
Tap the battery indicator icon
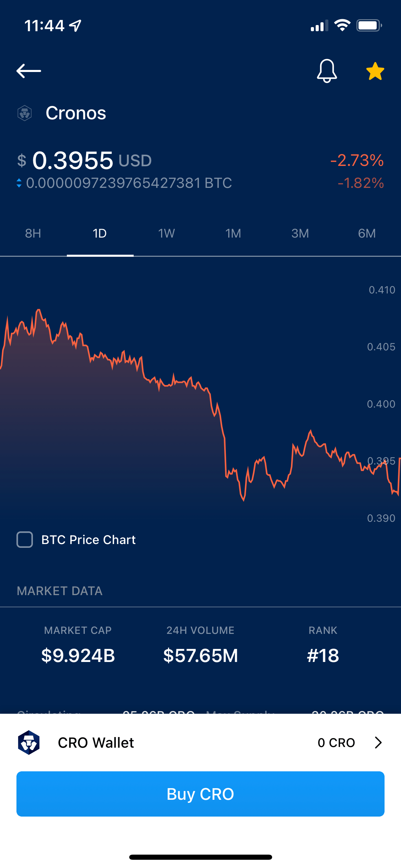[x=369, y=25]
